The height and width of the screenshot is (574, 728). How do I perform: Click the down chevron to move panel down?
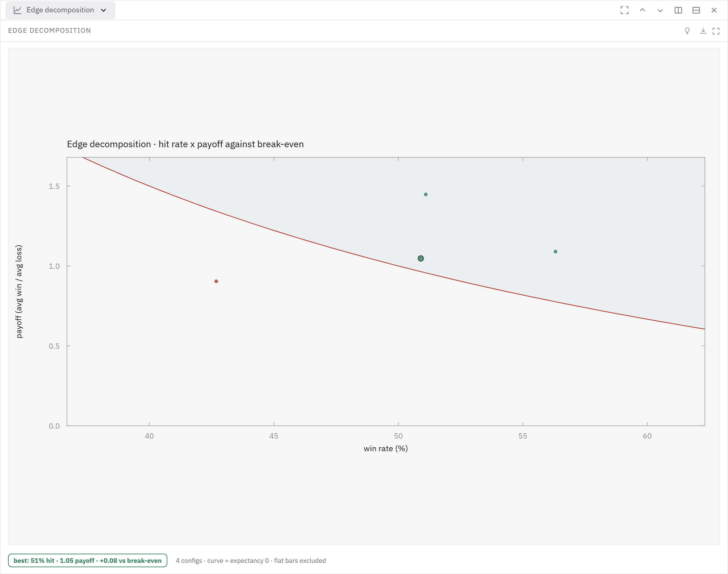point(660,10)
